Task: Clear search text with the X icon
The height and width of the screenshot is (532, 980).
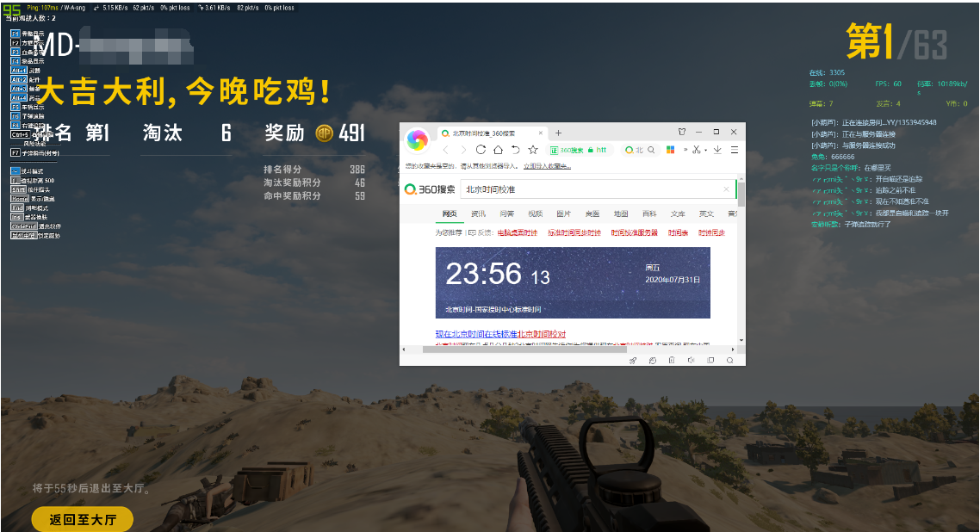Action: (726, 189)
